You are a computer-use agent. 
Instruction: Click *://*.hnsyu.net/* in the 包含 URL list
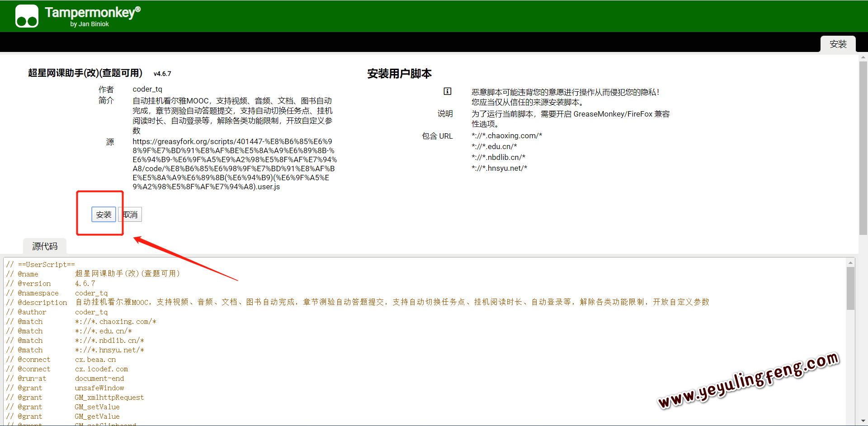point(499,168)
